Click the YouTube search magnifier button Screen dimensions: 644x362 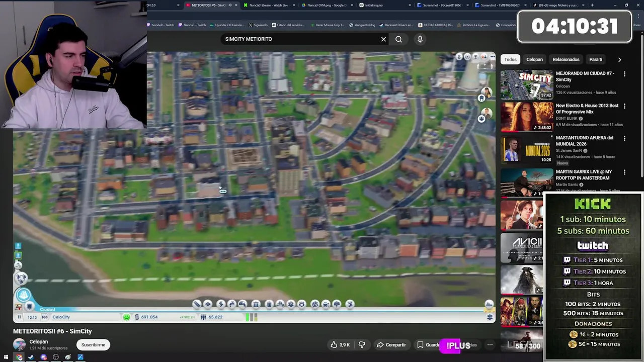click(x=398, y=39)
